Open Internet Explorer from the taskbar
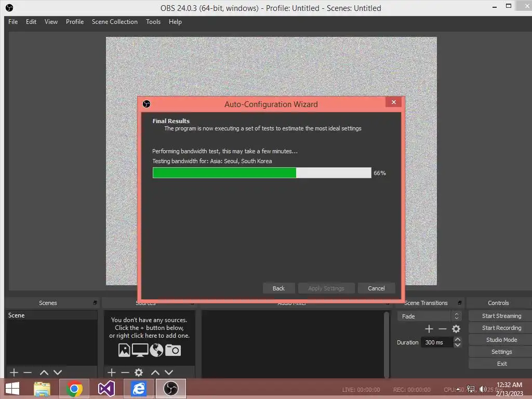Screen dimensions: 532x399 tap(139, 389)
